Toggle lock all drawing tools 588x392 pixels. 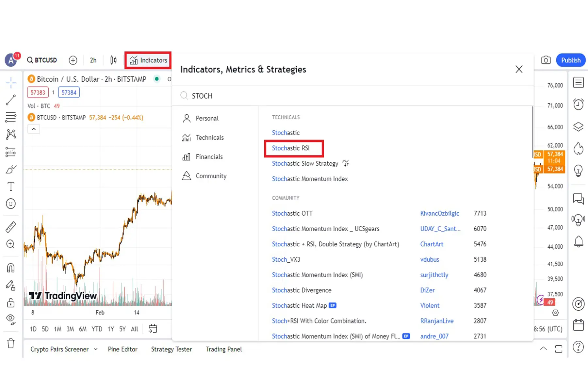click(x=11, y=303)
